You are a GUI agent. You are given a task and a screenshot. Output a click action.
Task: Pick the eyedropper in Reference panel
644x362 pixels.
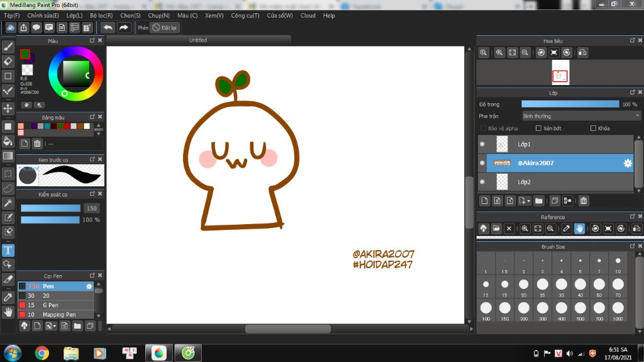[x=567, y=229]
